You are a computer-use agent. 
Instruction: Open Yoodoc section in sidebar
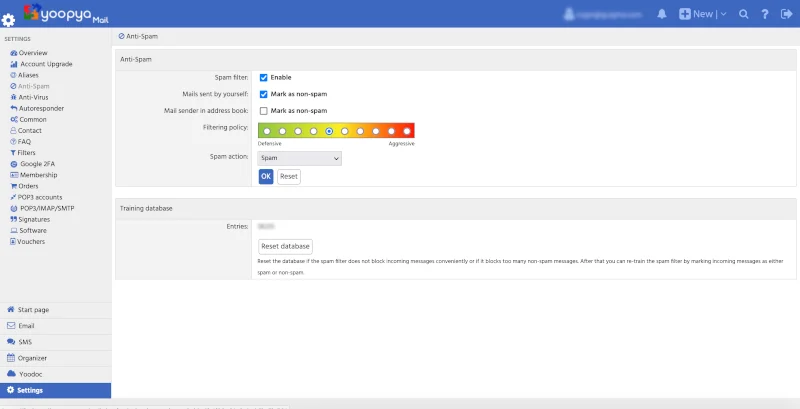(30, 373)
